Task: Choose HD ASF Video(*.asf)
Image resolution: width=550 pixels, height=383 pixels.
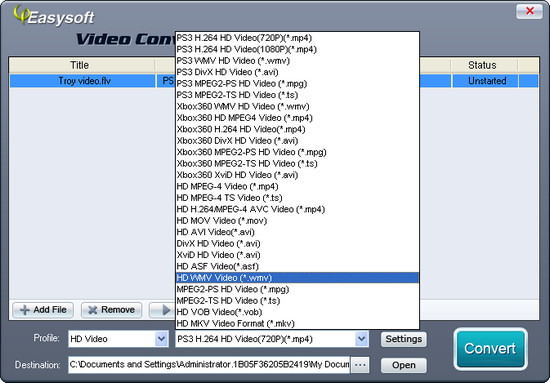Action: pyautogui.click(x=297, y=267)
